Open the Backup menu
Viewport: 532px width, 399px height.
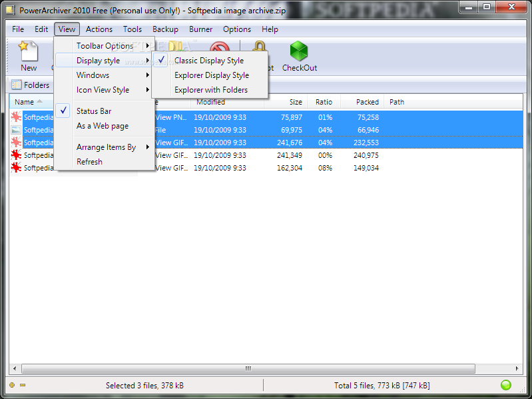pyautogui.click(x=165, y=29)
